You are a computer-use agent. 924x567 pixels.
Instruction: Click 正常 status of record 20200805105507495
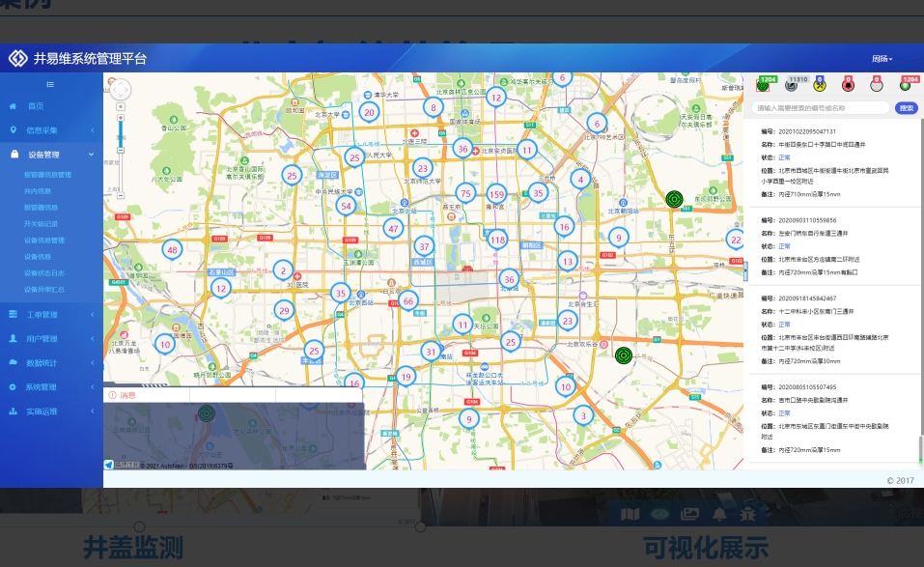point(784,413)
